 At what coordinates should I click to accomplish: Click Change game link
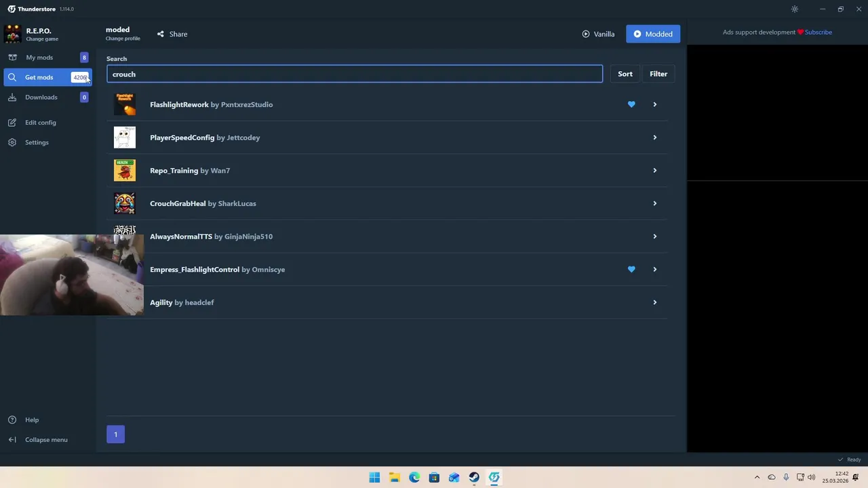point(42,39)
